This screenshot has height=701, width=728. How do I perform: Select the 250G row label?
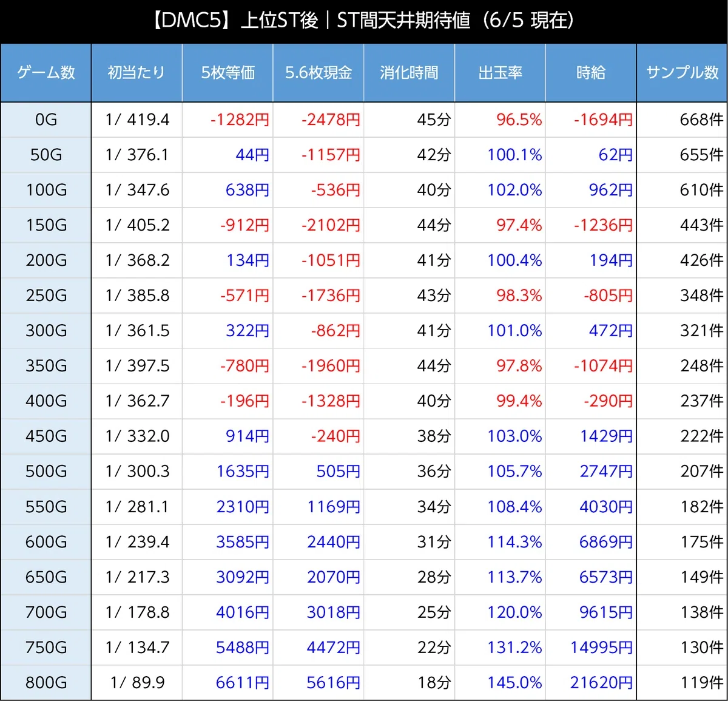tap(46, 296)
